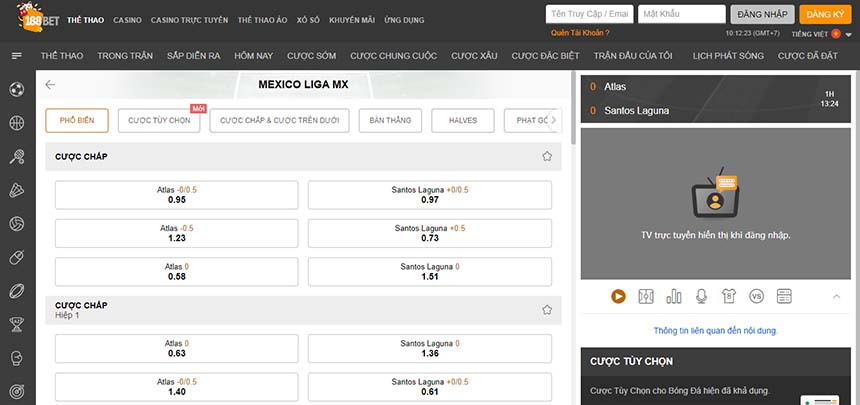Viewport: 860px width, 405px height.
Task: Bet on Santos Laguna +0/0.5 at 0.97
Action: pyautogui.click(x=430, y=195)
